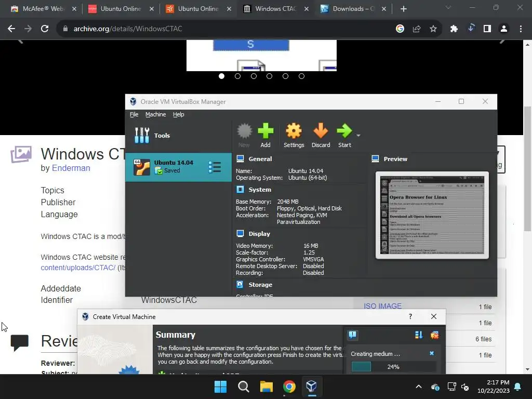This screenshot has width=532, height=399.
Task: Click the General section header
Action: [260, 159]
